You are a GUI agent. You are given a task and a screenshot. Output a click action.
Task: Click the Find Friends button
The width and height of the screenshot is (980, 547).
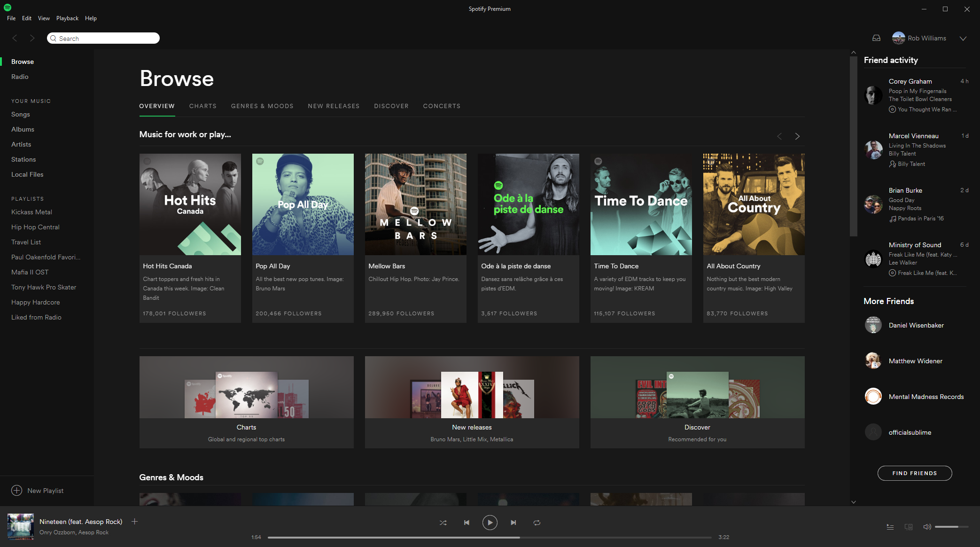[915, 473]
